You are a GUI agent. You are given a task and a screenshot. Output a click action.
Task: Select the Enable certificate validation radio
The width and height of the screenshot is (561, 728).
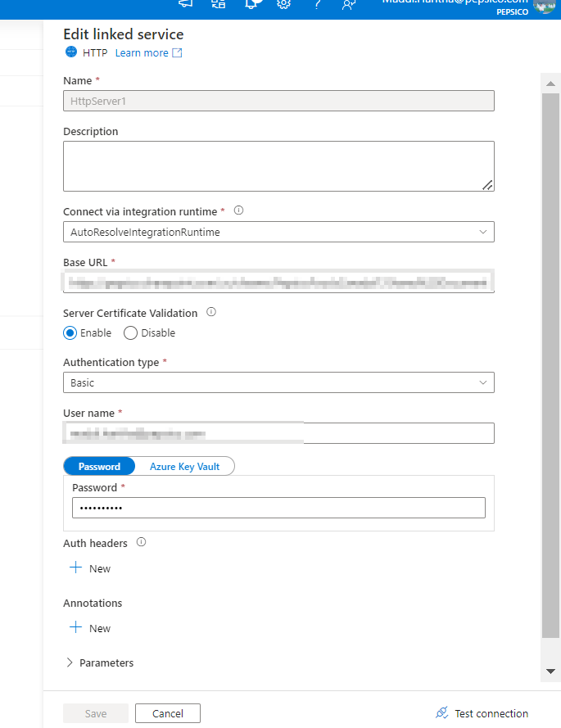[70, 333]
